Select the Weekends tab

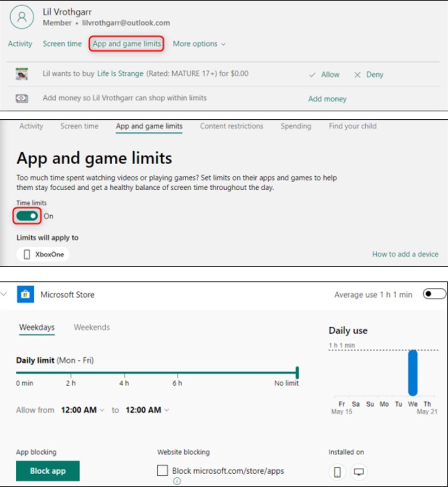pyautogui.click(x=92, y=327)
